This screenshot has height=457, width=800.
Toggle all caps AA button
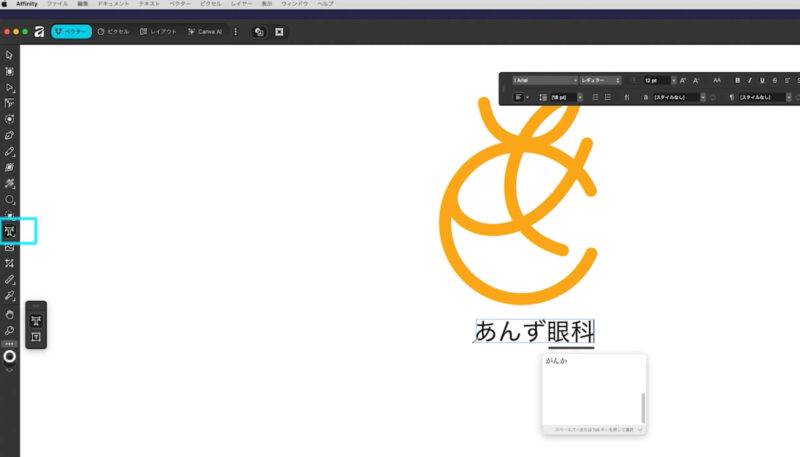(x=717, y=81)
